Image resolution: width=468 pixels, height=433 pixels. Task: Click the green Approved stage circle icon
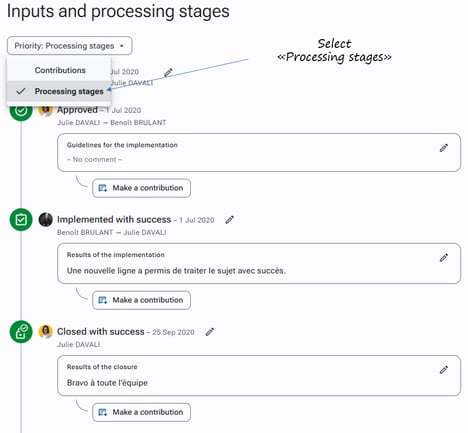click(x=21, y=111)
